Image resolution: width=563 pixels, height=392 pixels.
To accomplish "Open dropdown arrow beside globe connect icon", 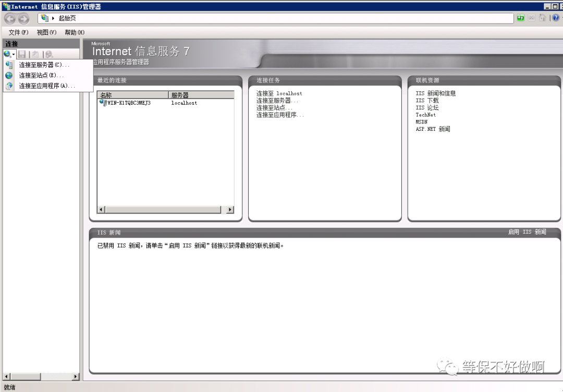I will point(14,55).
